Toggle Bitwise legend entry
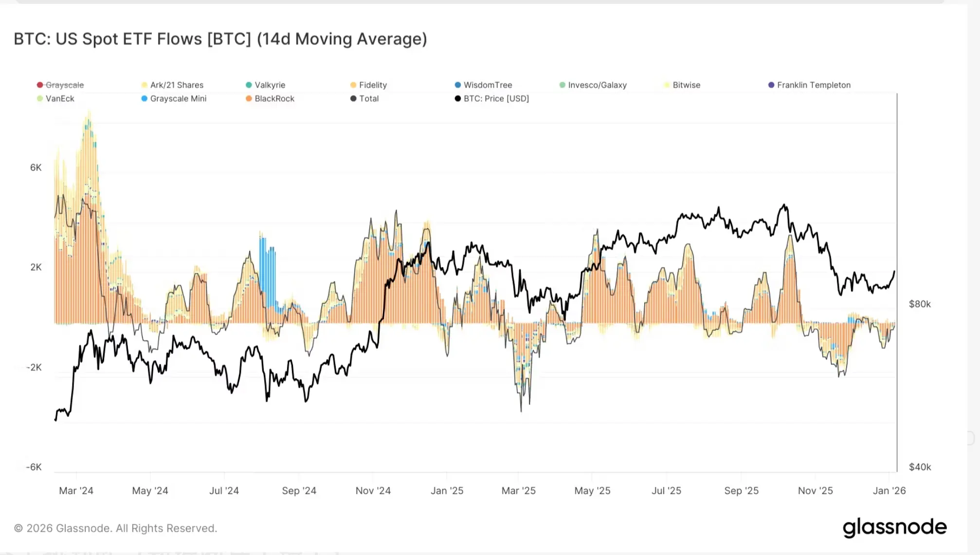The height and width of the screenshot is (555, 980). coord(682,85)
